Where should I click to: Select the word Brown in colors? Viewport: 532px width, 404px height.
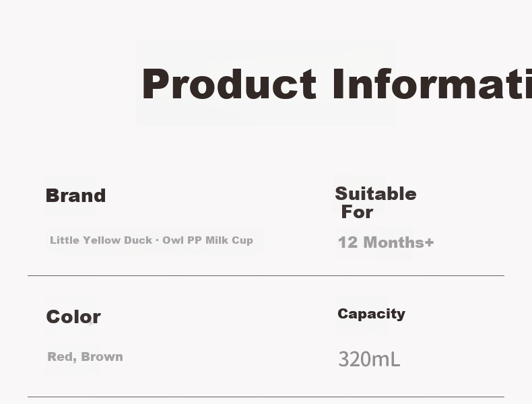point(102,356)
